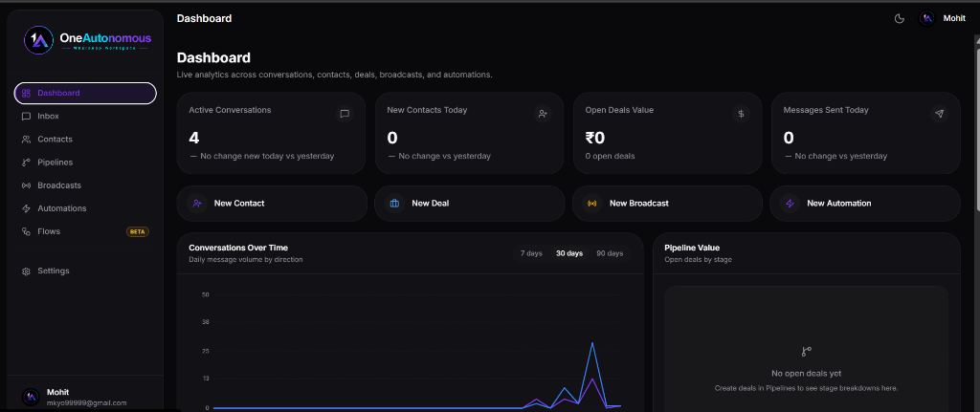The width and height of the screenshot is (980, 412).
Task: Click the '50' y-axis label on chart
Action: (x=205, y=294)
